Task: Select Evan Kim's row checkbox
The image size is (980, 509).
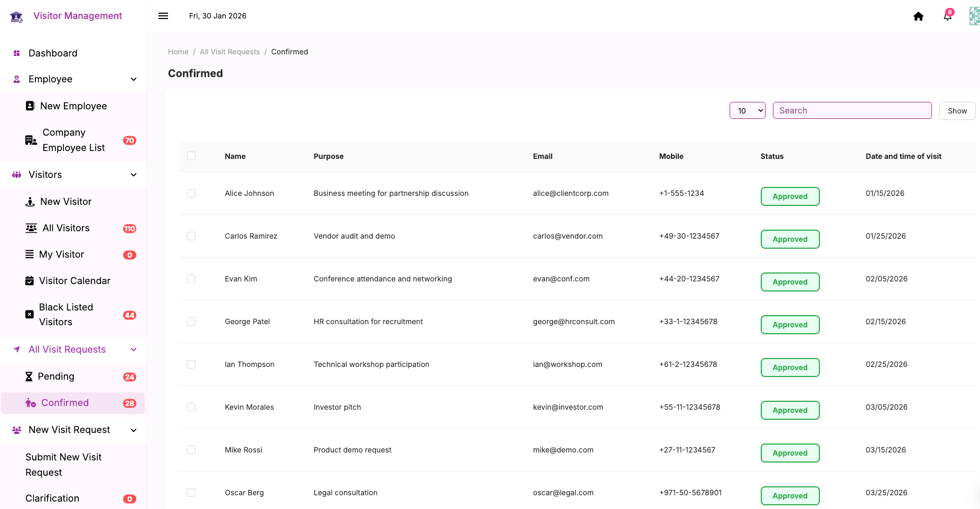Action: [x=191, y=279]
